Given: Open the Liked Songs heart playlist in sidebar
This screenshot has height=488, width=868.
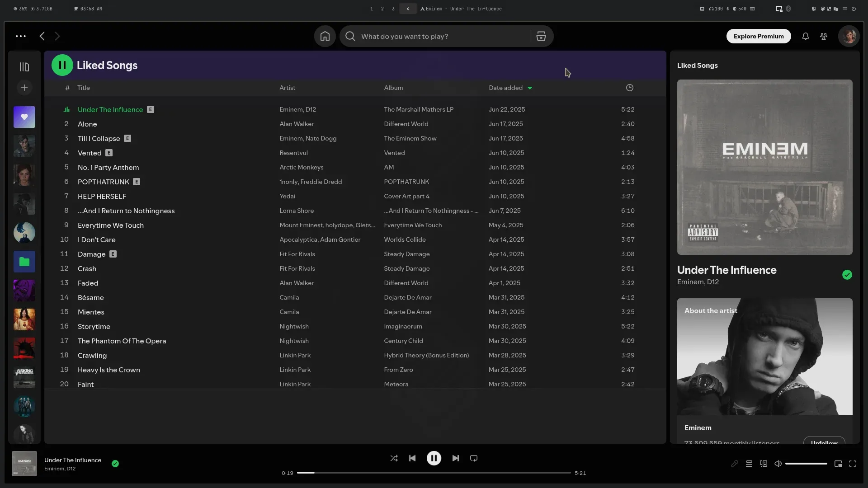Looking at the screenshot, I should point(24,117).
